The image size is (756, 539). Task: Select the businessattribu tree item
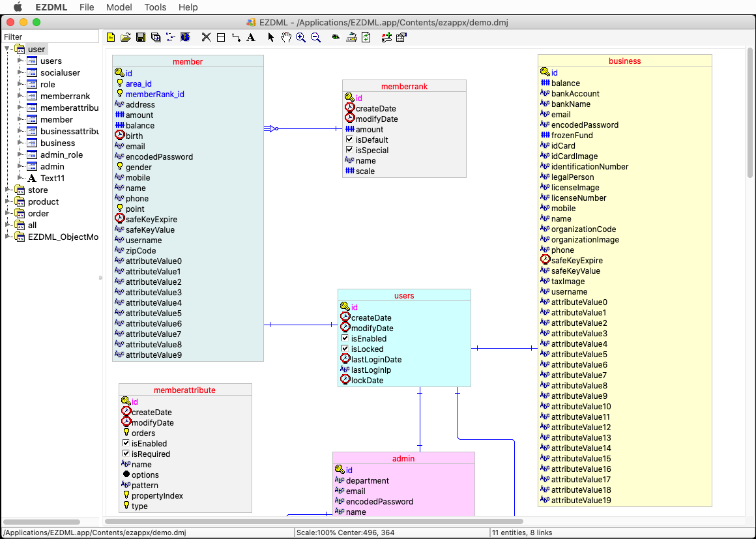tap(70, 131)
